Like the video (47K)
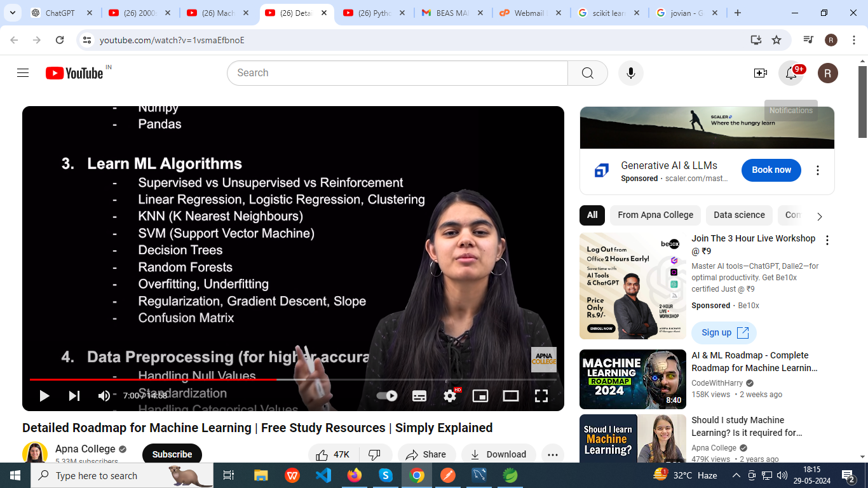This screenshot has height=488, width=868. [x=334, y=454]
